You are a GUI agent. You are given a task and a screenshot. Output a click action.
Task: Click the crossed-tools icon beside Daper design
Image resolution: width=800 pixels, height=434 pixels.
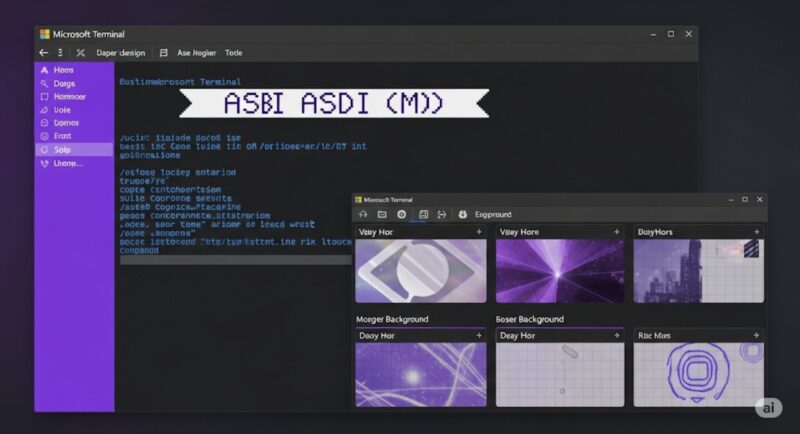tap(81, 53)
